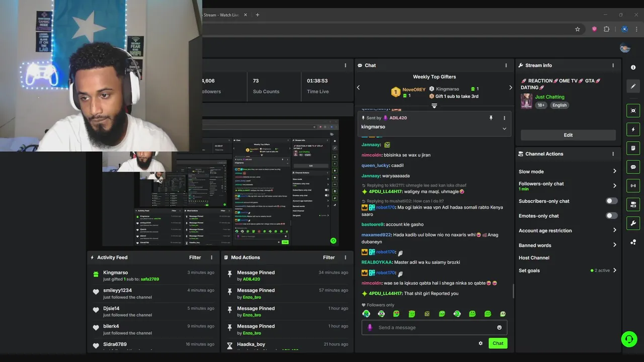Image resolution: width=644 pixels, height=362 pixels.
Task: Click the screen capture icon in sidebar
Action: (x=633, y=111)
